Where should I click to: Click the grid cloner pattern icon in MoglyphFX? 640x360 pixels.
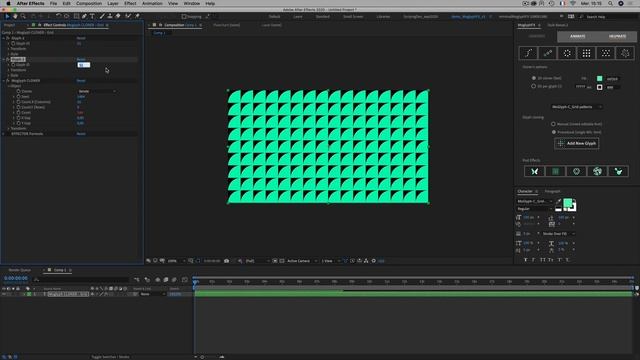pos(587,53)
